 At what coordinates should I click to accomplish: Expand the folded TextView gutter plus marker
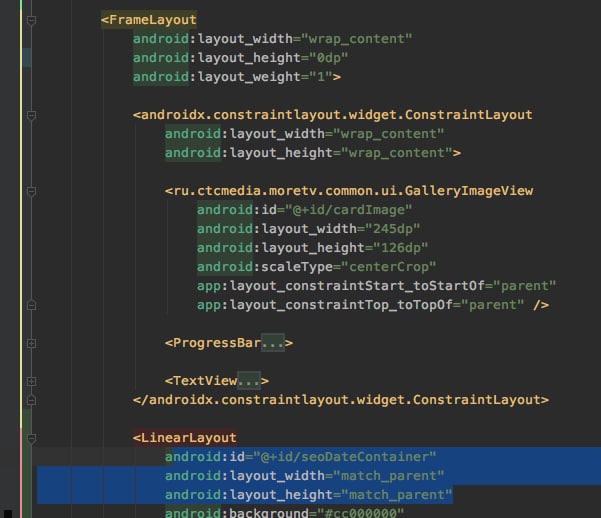pyautogui.click(x=31, y=381)
